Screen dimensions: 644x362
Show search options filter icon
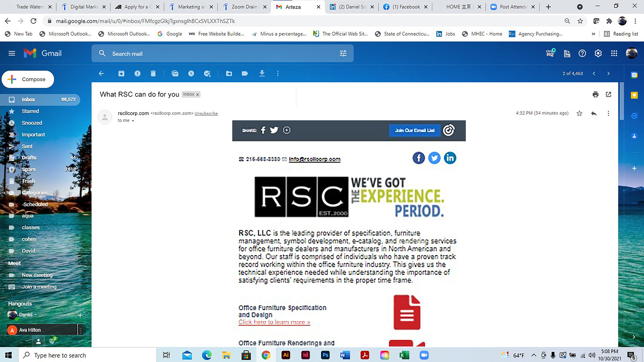click(x=343, y=53)
